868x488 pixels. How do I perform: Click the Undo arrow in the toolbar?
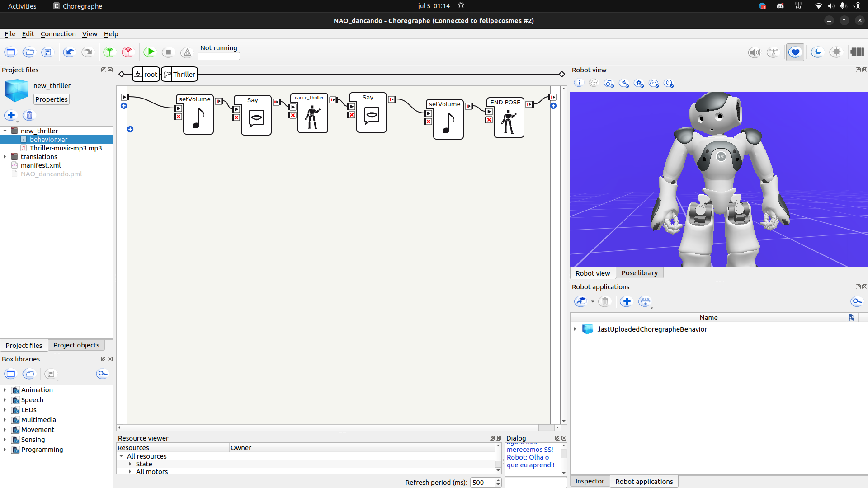click(x=69, y=52)
